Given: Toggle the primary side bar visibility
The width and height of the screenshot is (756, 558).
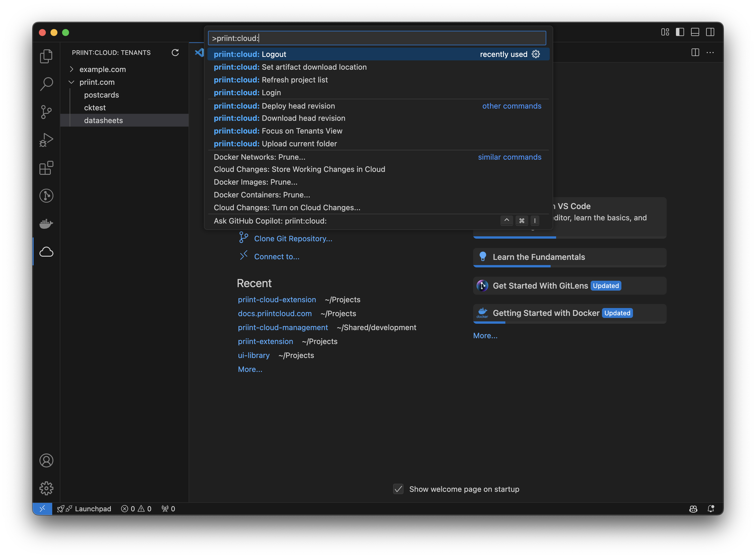Looking at the screenshot, I should point(680,32).
